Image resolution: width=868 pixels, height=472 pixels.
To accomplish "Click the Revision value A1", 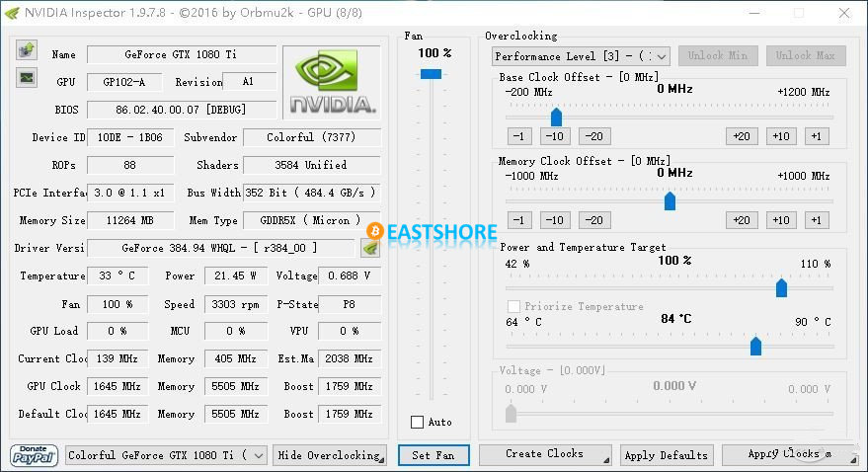I will [249, 82].
